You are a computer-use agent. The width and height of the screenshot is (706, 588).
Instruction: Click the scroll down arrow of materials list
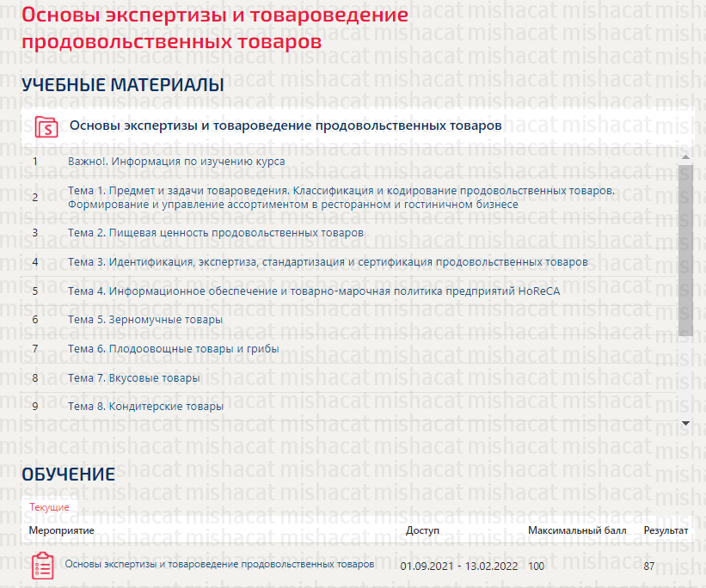(x=685, y=423)
